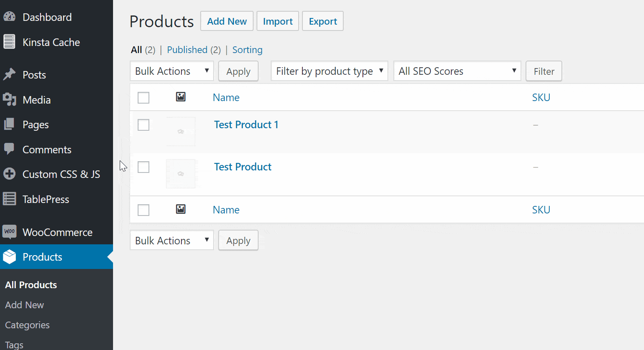Switch to the Published filter view
The height and width of the screenshot is (350, 644).
click(187, 50)
